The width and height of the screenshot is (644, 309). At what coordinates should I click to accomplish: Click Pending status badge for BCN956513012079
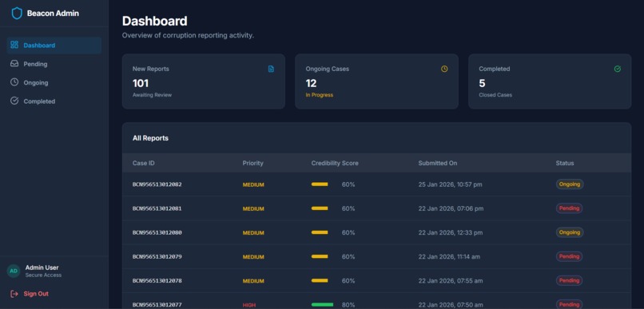569,256
